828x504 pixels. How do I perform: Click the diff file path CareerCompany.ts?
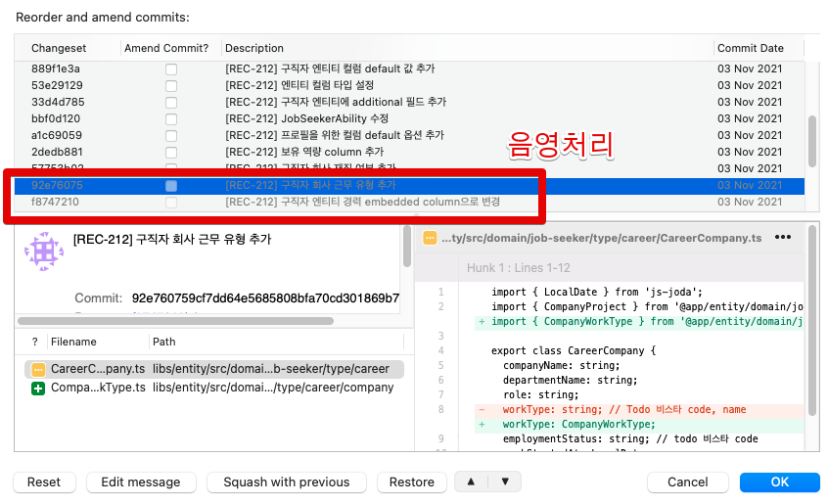pos(602,239)
